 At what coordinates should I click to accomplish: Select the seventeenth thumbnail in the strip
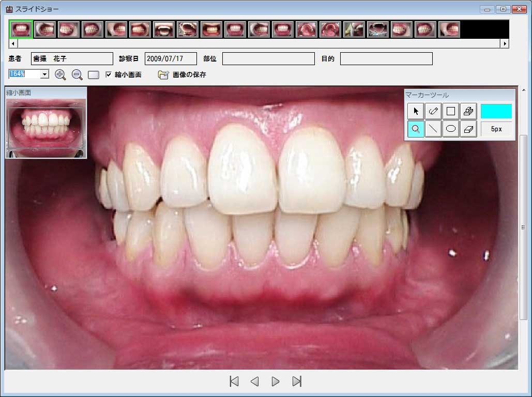coord(401,29)
